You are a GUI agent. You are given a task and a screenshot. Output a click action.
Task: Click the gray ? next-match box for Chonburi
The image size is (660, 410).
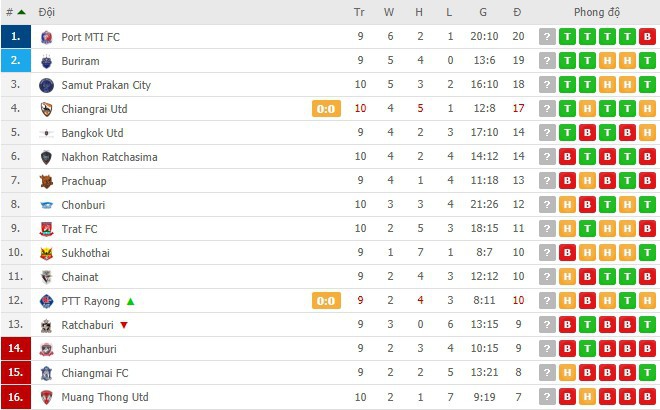click(x=547, y=205)
